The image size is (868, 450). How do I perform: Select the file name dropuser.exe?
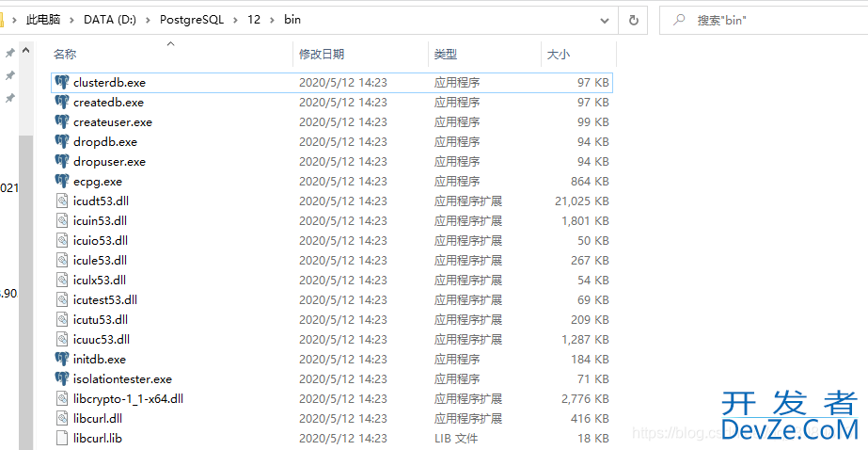click(x=110, y=162)
